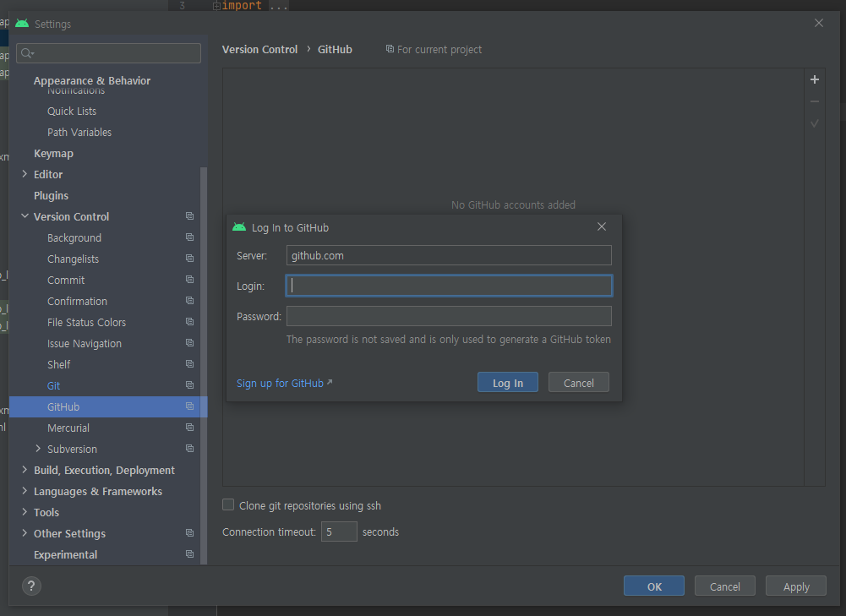Select Path Variables settings page
Viewport: 846px width, 616px height.
[x=79, y=132]
